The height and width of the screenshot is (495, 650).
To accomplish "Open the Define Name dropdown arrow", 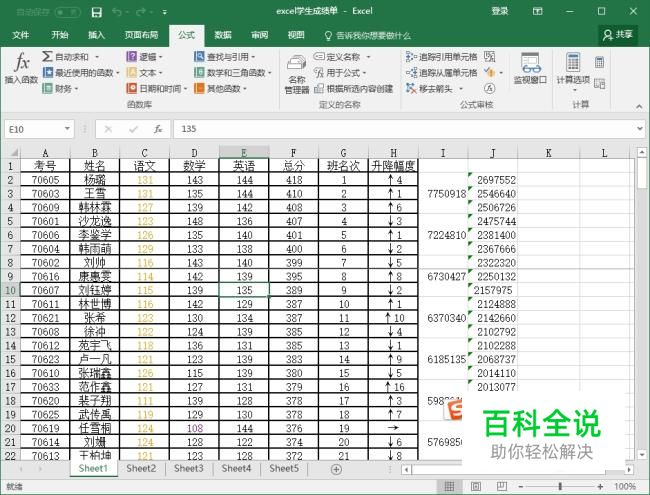I will click(x=368, y=57).
